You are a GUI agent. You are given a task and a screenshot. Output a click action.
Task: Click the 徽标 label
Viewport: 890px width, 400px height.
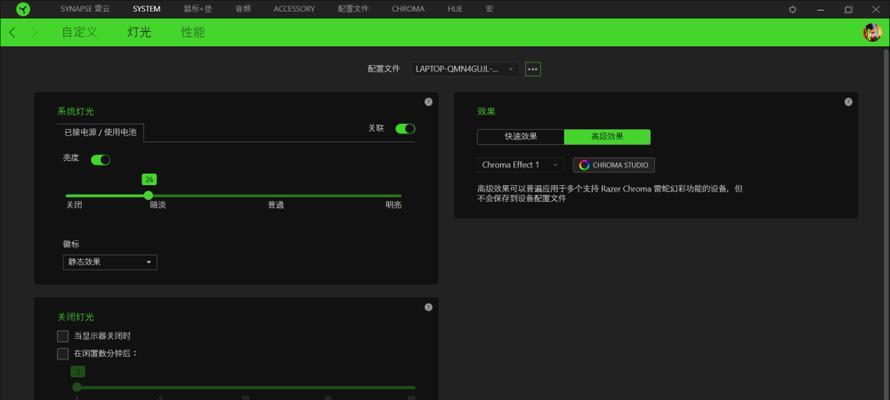coord(71,244)
